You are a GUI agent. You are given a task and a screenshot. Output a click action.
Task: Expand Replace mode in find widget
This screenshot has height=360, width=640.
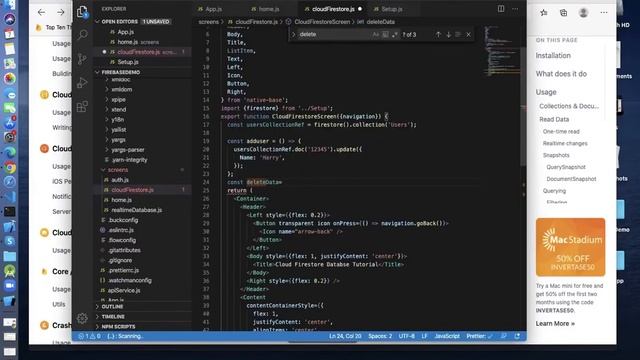pyautogui.click(x=293, y=35)
